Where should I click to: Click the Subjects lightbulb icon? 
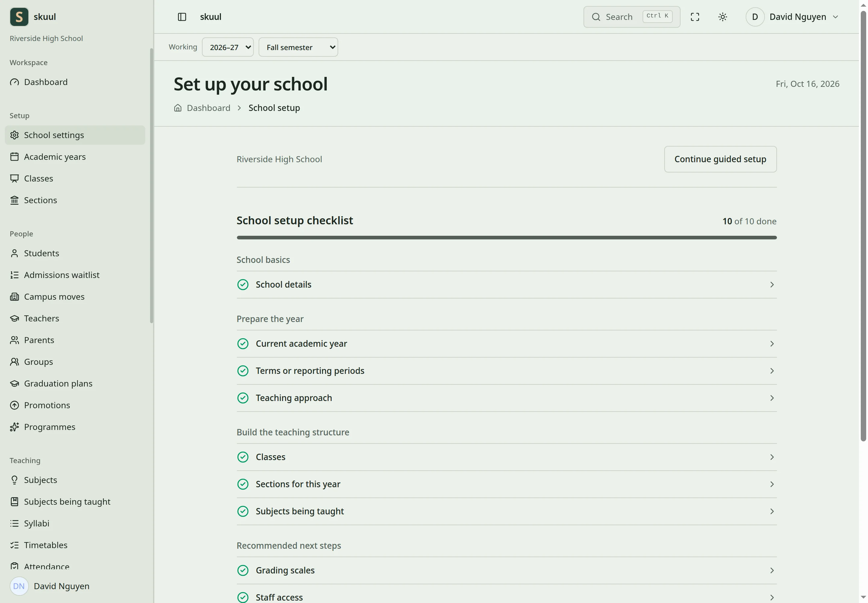coord(14,480)
